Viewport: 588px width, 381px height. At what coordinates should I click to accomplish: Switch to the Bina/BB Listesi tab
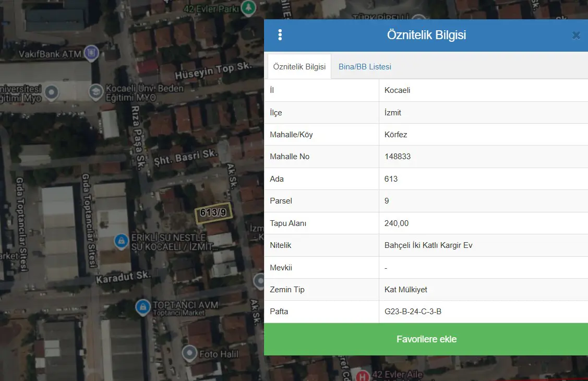365,67
